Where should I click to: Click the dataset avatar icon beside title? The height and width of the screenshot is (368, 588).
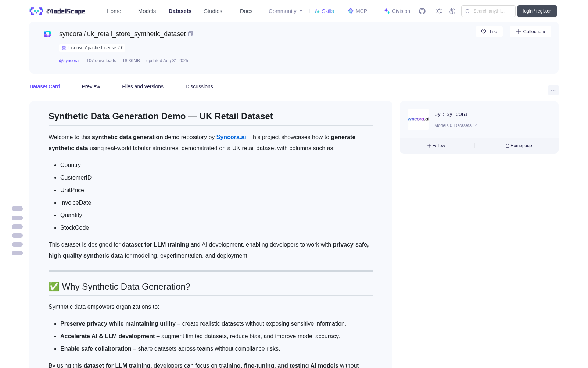pos(47,34)
